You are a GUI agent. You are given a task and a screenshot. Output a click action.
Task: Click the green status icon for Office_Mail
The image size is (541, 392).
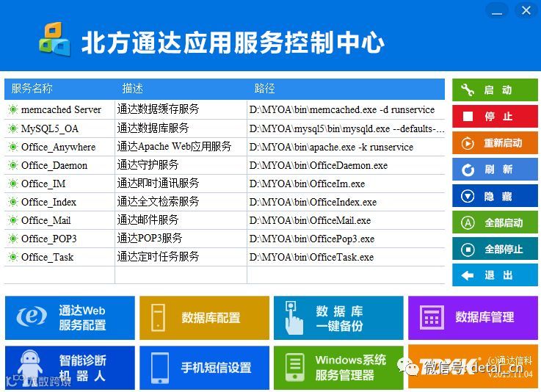tap(13, 220)
